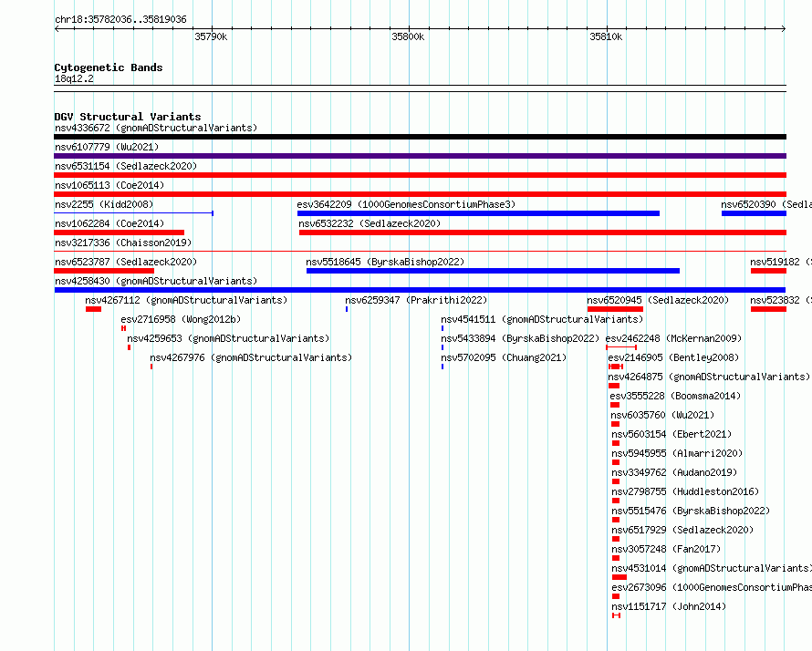812x651 pixels.
Task: Open the nsv6523787 (Sedlazeck2020) label
Action: [126, 262]
